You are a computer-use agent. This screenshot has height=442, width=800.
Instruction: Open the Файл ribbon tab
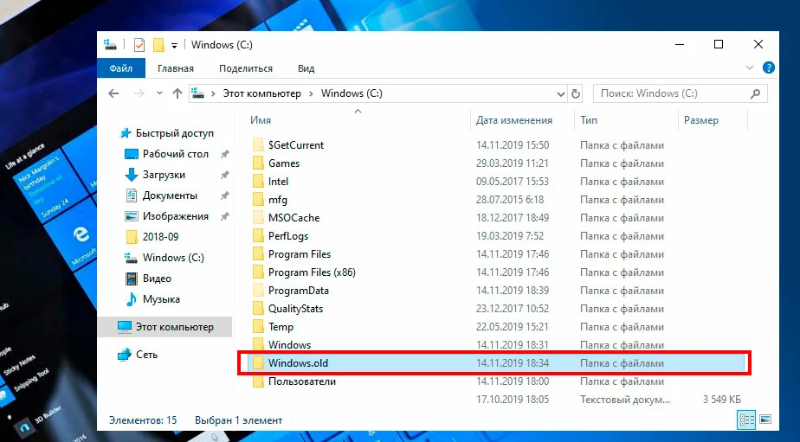pos(121,68)
